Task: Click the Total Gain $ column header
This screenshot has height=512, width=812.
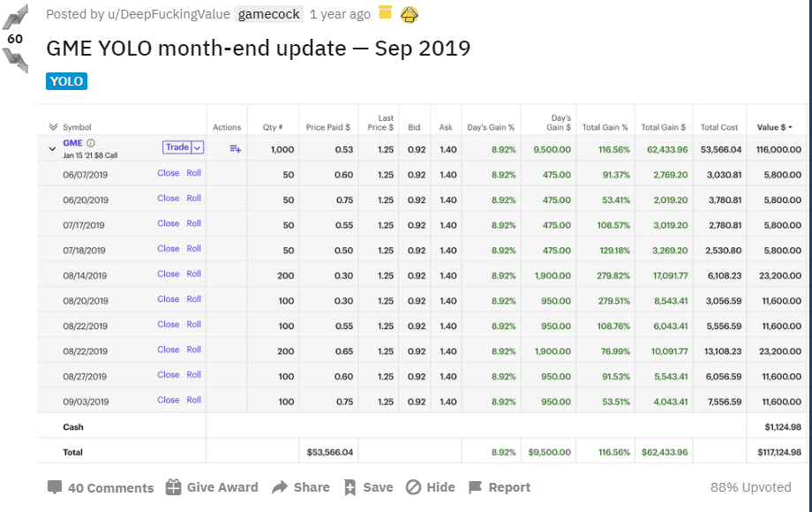Action: tap(664, 127)
